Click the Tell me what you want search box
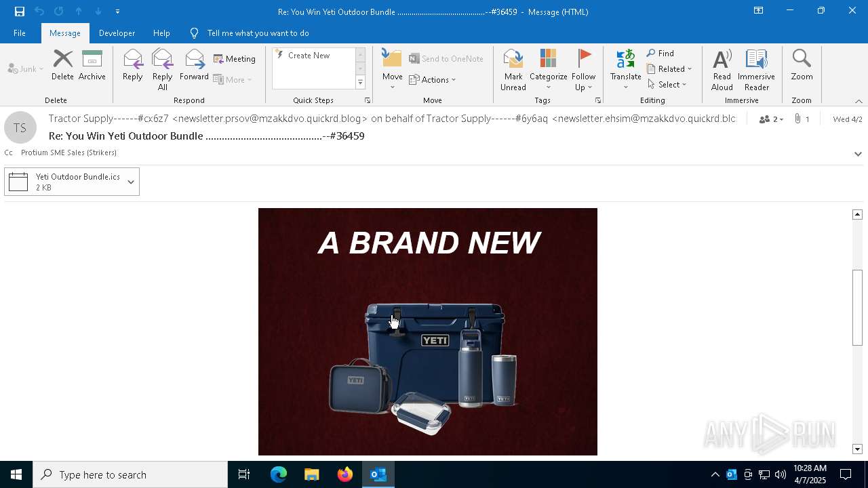The image size is (868, 488). [258, 33]
